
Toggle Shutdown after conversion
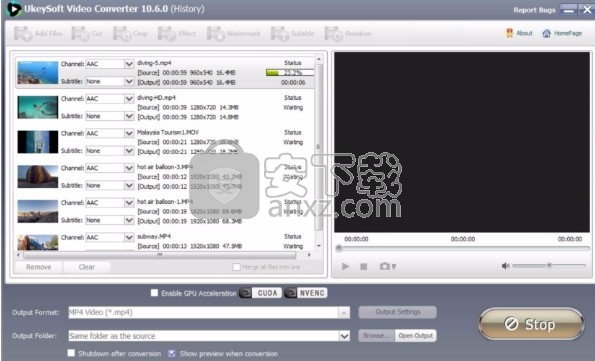(x=71, y=353)
